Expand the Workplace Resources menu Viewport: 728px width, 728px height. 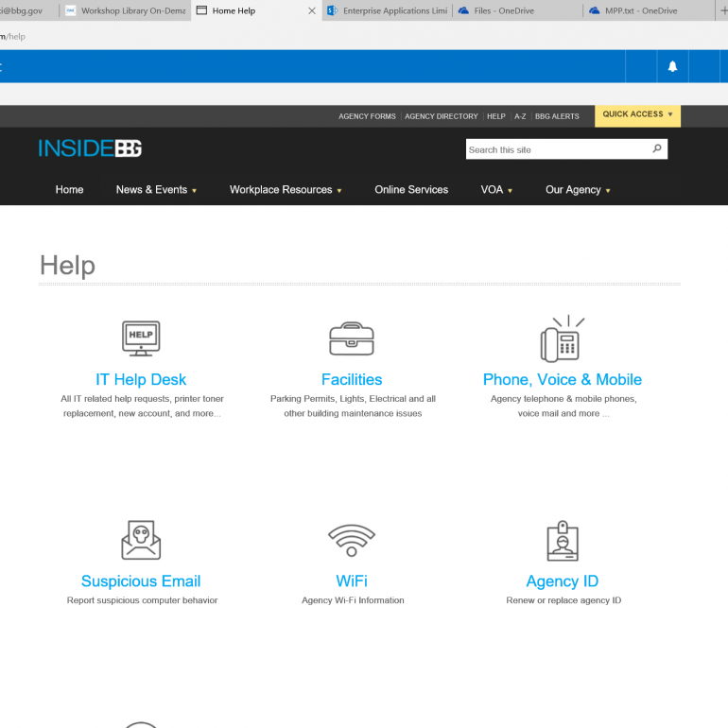tap(286, 190)
